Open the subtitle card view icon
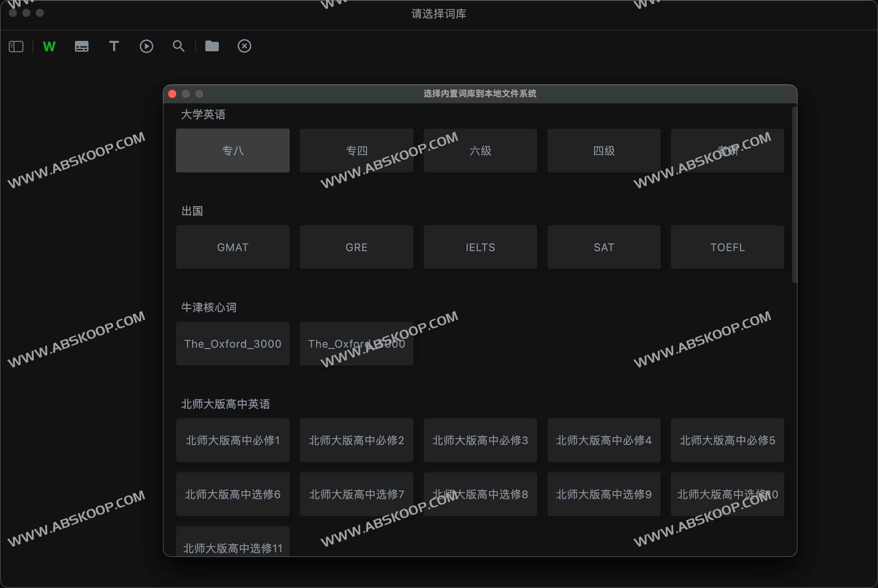The height and width of the screenshot is (588, 878). click(x=81, y=46)
